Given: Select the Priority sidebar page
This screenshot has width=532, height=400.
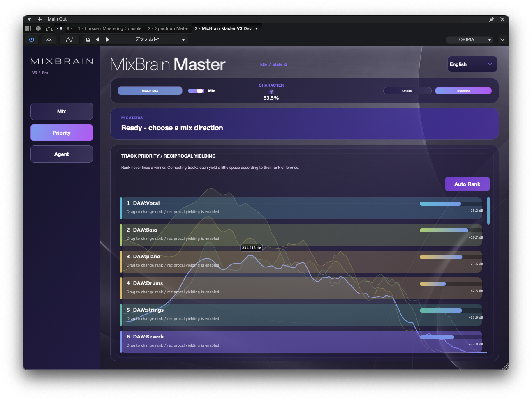Looking at the screenshot, I should (62, 133).
